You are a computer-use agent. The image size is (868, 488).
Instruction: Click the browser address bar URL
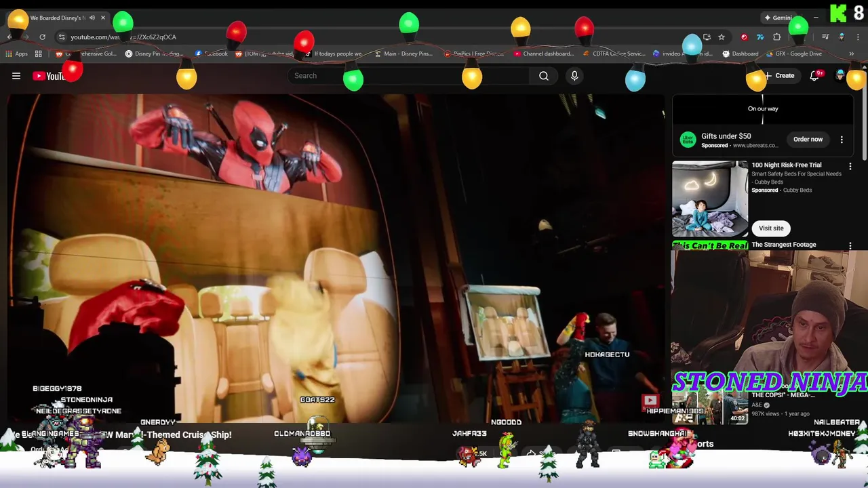[123, 37]
